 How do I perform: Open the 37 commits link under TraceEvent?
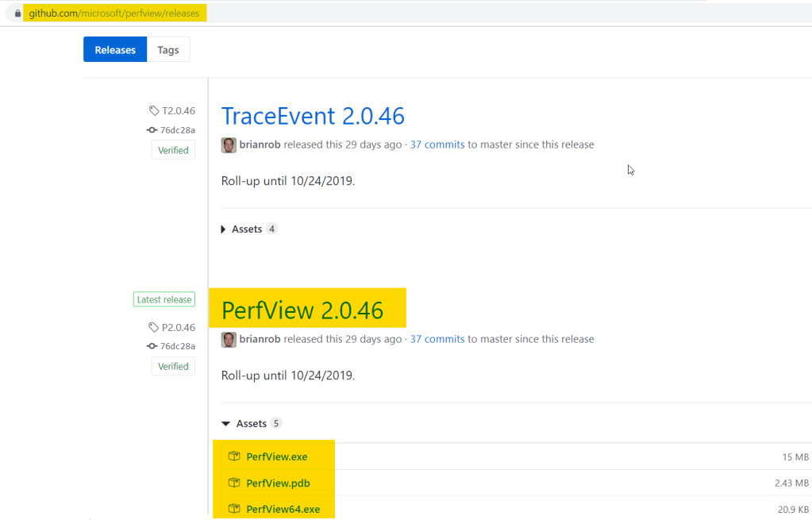coord(437,144)
